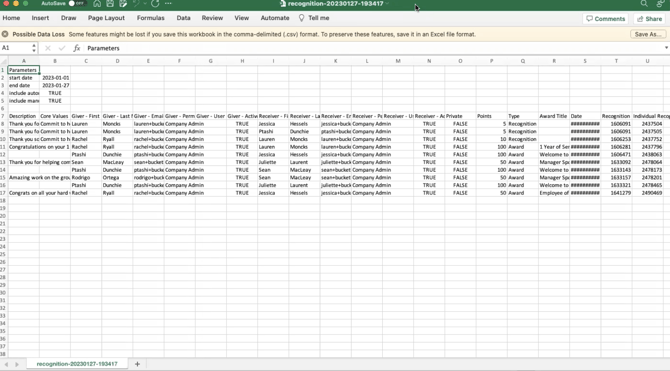670x371 pixels.
Task: Click the confirm checkmark in formula bar
Action: [62, 48]
